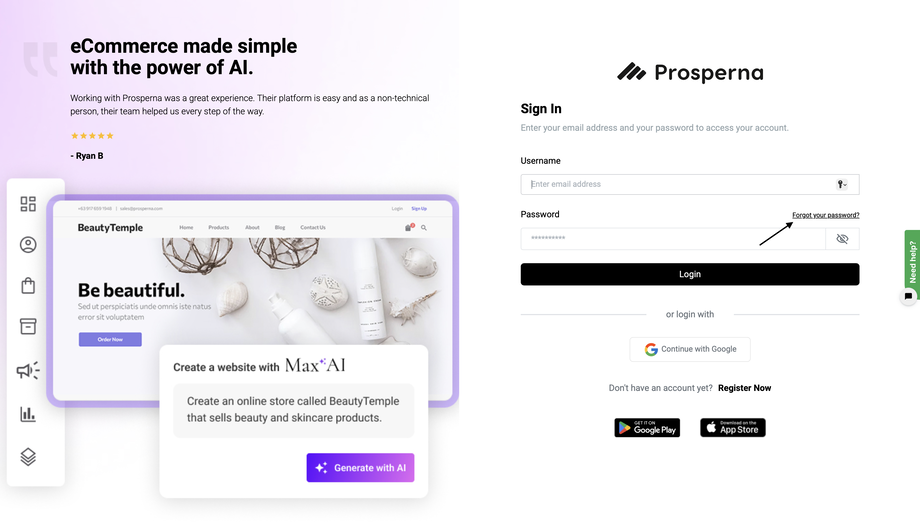Click the Login button
The height and width of the screenshot is (522, 920).
click(689, 274)
